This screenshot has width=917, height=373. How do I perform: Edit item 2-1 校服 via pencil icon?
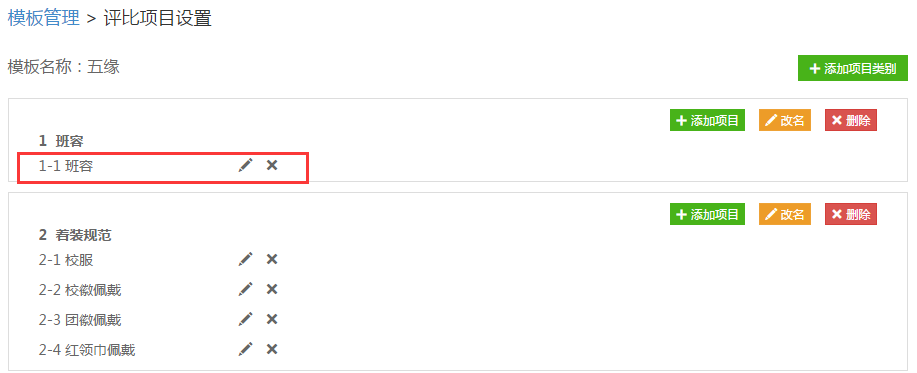tap(246, 259)
